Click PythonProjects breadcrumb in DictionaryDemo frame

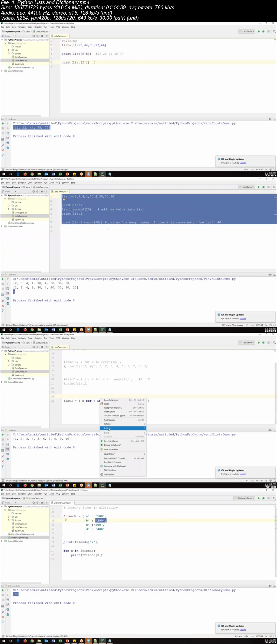[11, 498]
